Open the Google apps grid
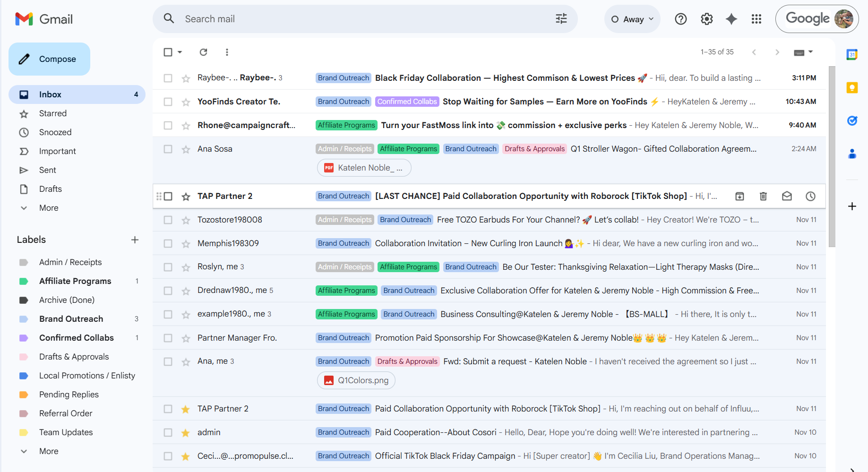868x472 pixels. pos(756,19)
